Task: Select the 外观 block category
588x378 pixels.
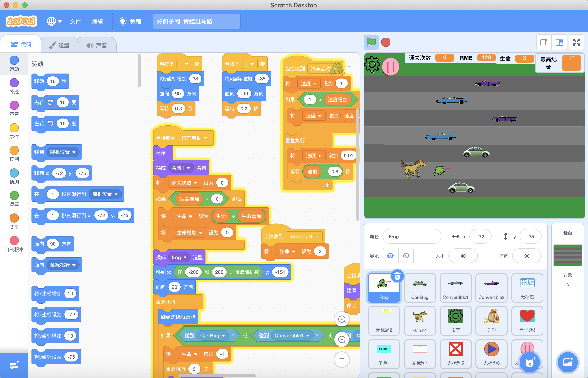Action: (x=14, y=86)
